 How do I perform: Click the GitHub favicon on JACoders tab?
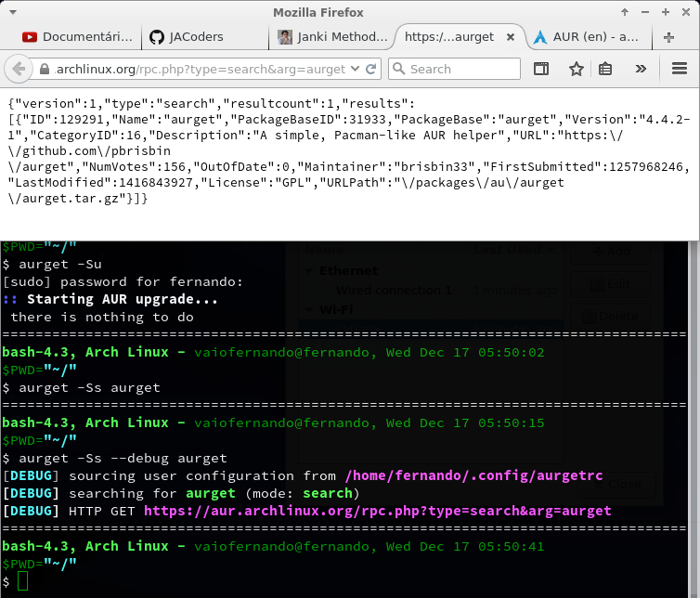(x=157, y=37)
